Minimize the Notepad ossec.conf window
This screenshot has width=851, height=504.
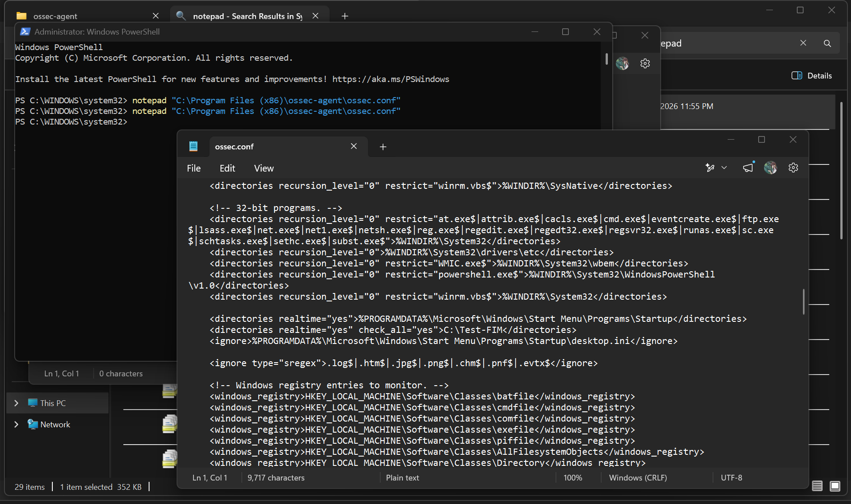click(x=731, y=140)
